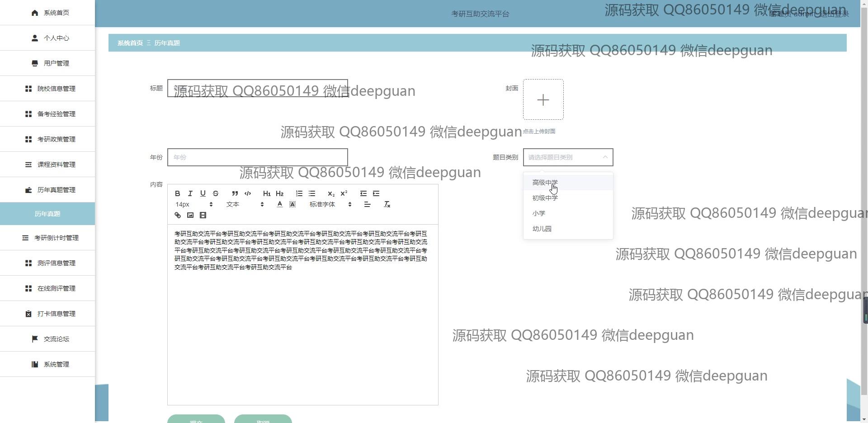Screen dimensions: 868x423
Task: Expand 院校信息管理 sidebar menu
Action: [47, 89]
